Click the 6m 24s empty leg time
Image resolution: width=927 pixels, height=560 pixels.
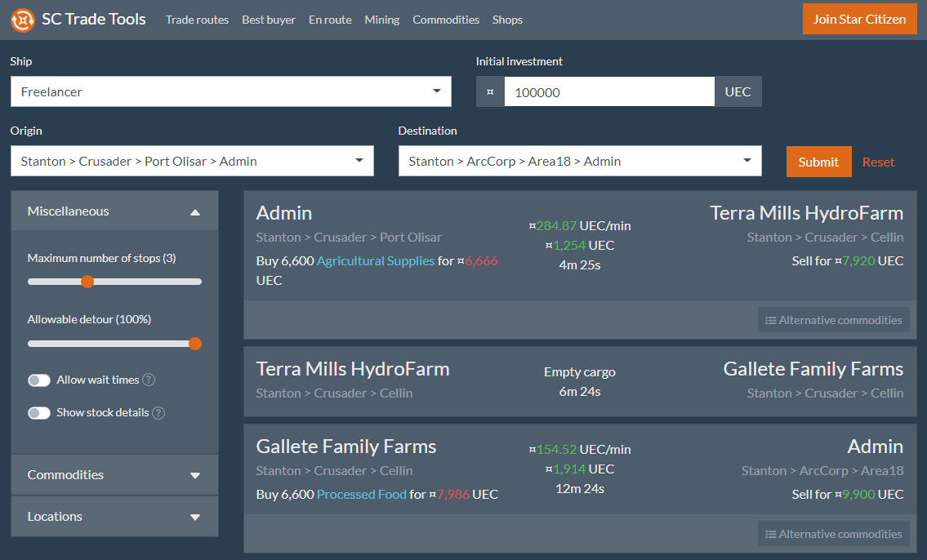[x=579, y=392]
